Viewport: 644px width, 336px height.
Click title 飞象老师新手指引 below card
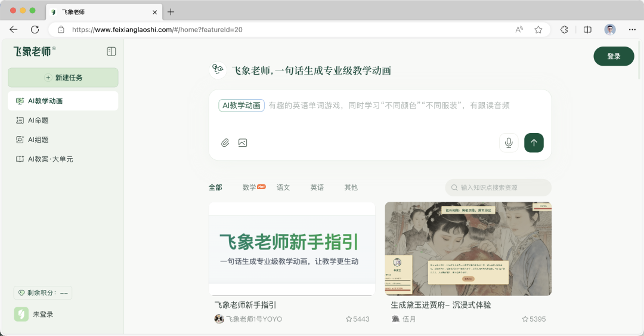[x=245, y=305]
